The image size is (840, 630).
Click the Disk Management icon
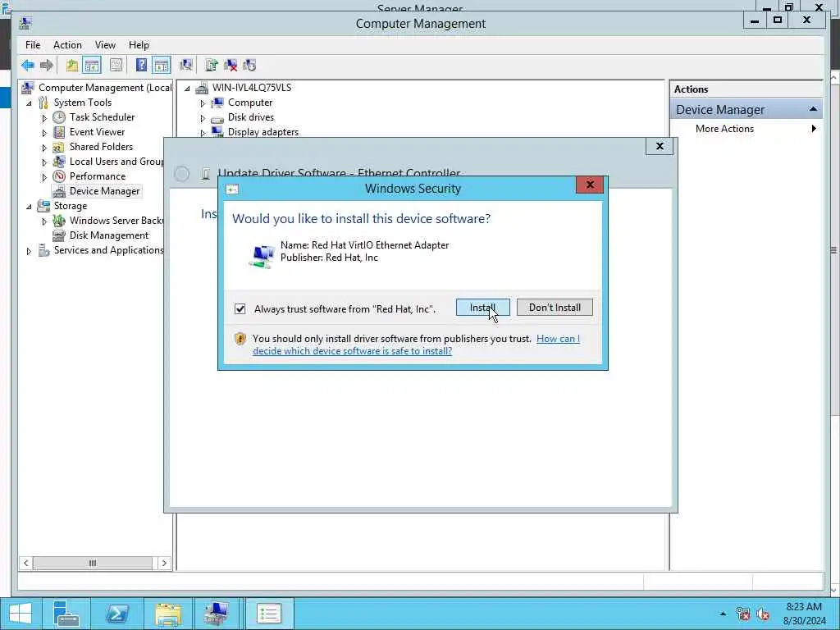(59, 235)
